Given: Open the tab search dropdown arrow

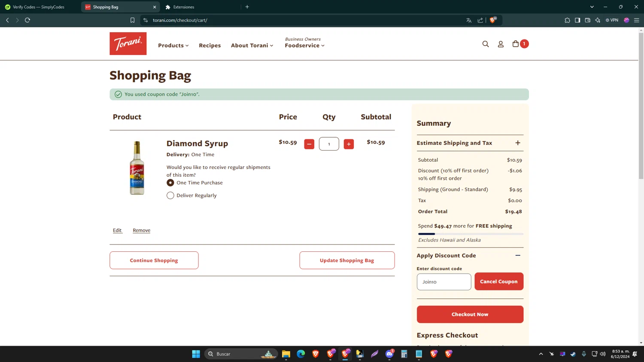Looking at the screenshot, I should pos(592,7).
